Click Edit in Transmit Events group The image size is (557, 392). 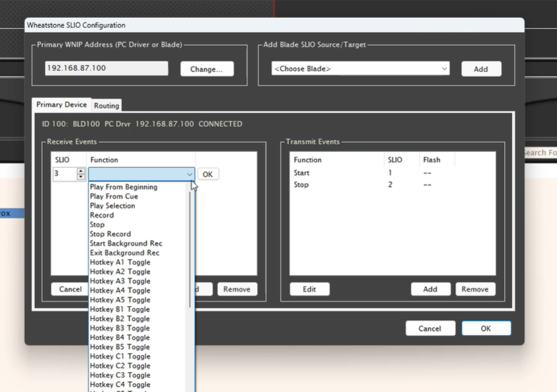tap(309, 290)
